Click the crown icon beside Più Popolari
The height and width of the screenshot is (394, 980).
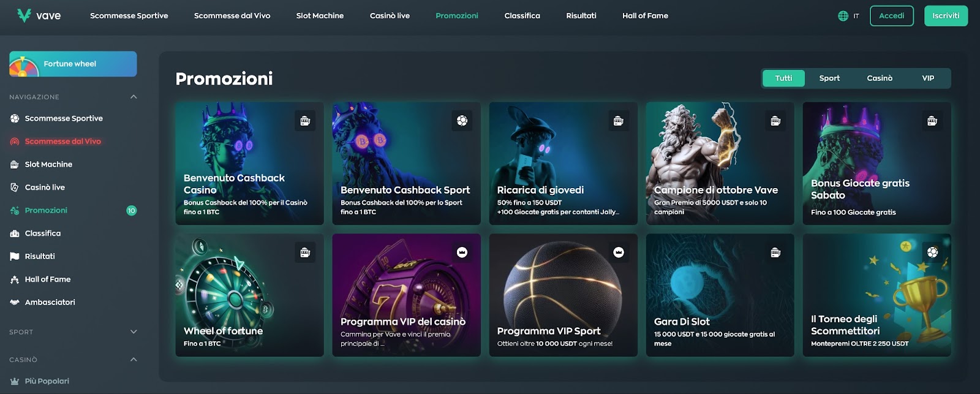[15, 381]
